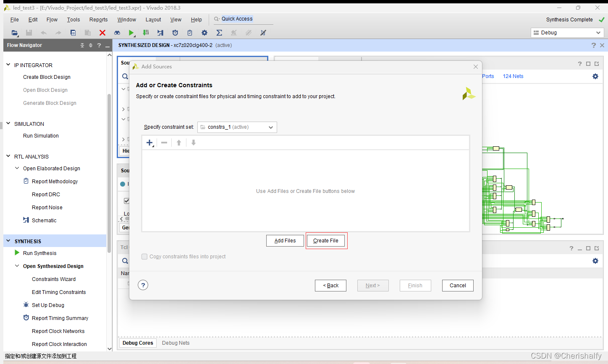Collapse SYNTHESIS section
This screenshot has width=608, height=364.
8,241
